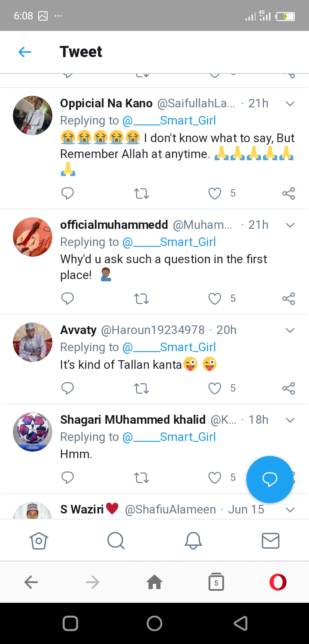Expand options for Oppicial Na Kano's tweet
This screenshot has height=644, width=309.
point(290,104)
